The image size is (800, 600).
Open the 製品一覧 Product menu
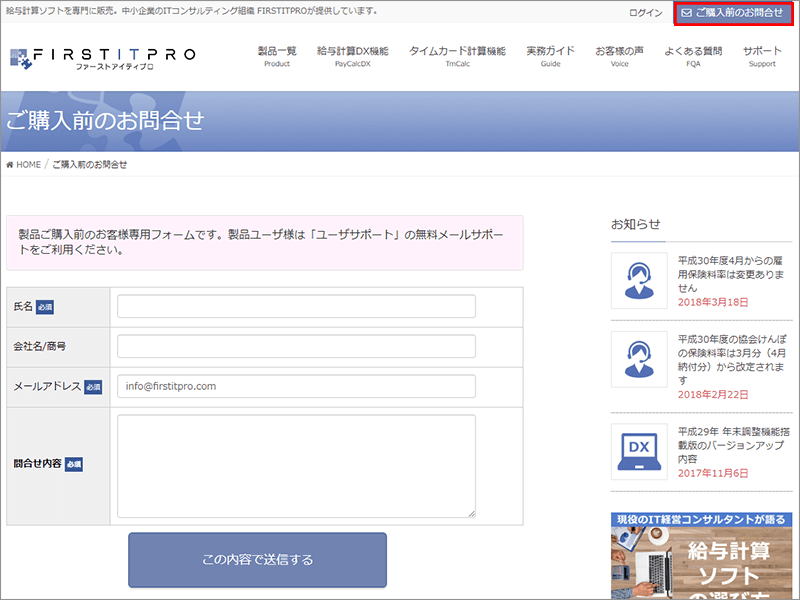[277, 56]
